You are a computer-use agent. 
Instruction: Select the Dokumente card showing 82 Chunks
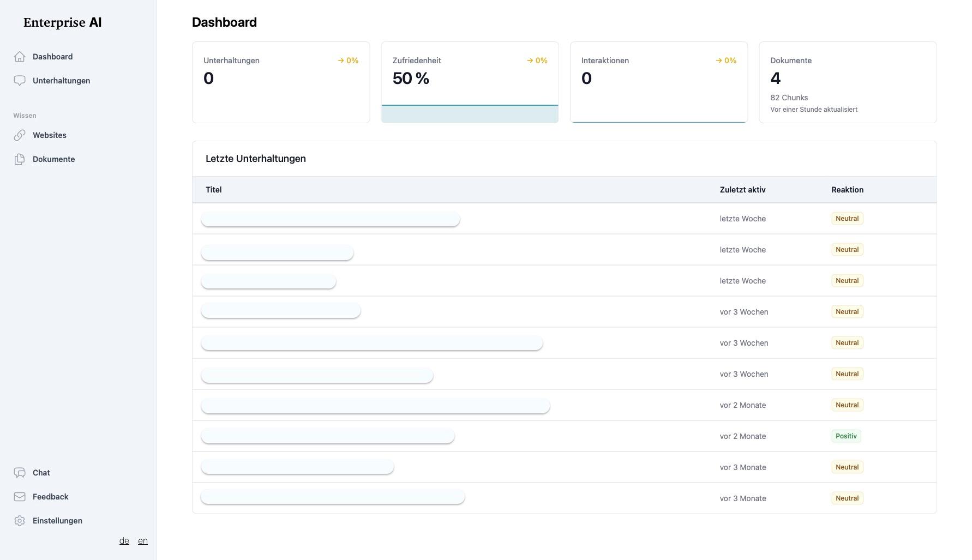tap(848, 82)
